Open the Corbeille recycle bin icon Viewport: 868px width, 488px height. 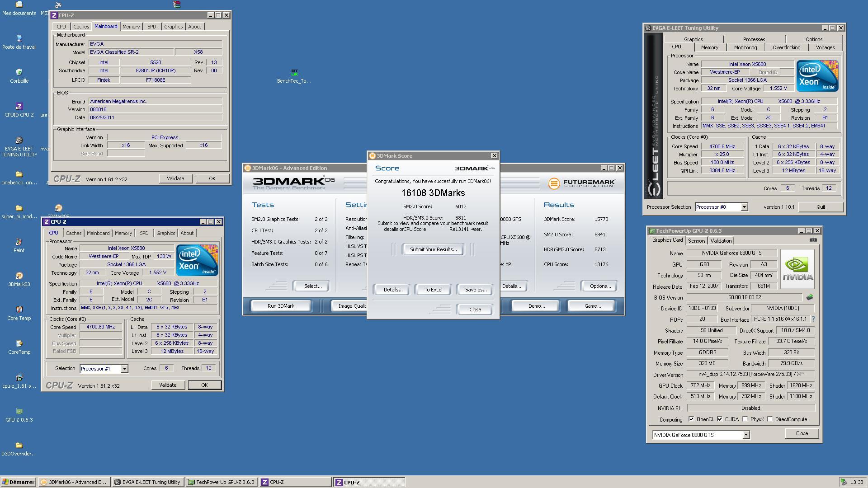point(19,76)
